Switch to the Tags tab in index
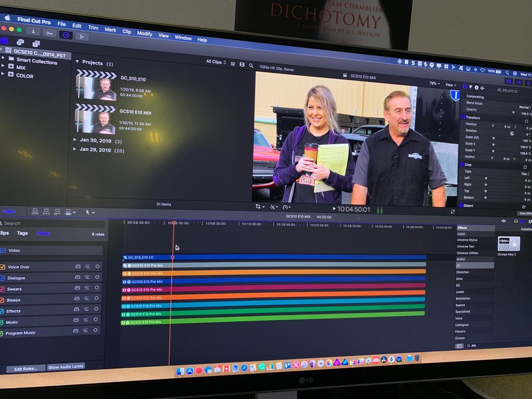Image resolution: width=532 pixels, height=399 pixels. pos(22,233)
